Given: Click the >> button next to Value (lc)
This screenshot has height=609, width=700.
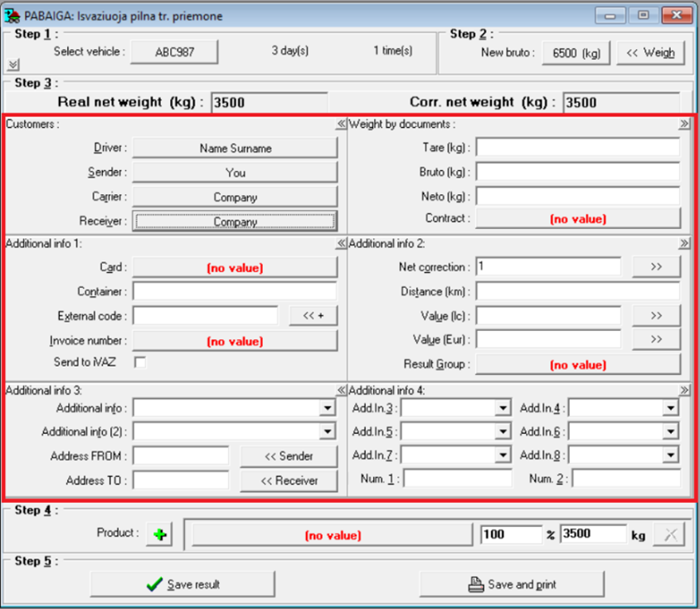Looking at the screenshot, I should (656, 315).
